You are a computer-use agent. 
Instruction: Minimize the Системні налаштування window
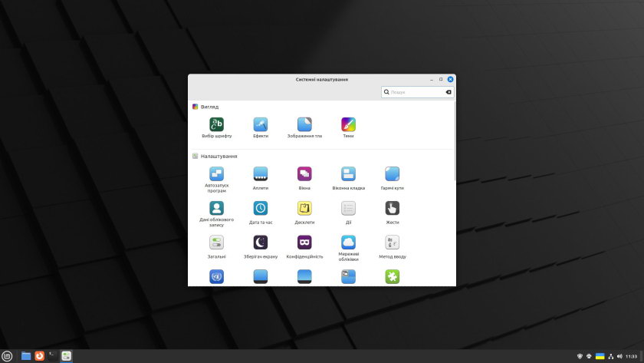[x=431, y=79]
